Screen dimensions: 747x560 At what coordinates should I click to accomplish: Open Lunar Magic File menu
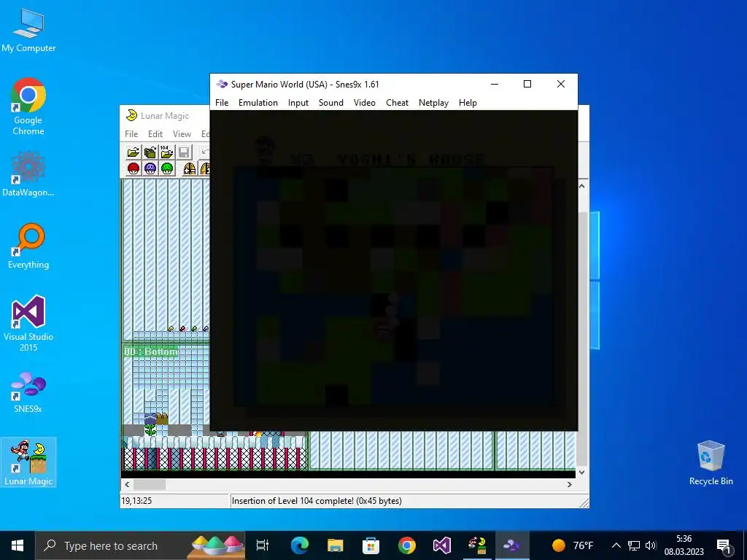[131, 134]
